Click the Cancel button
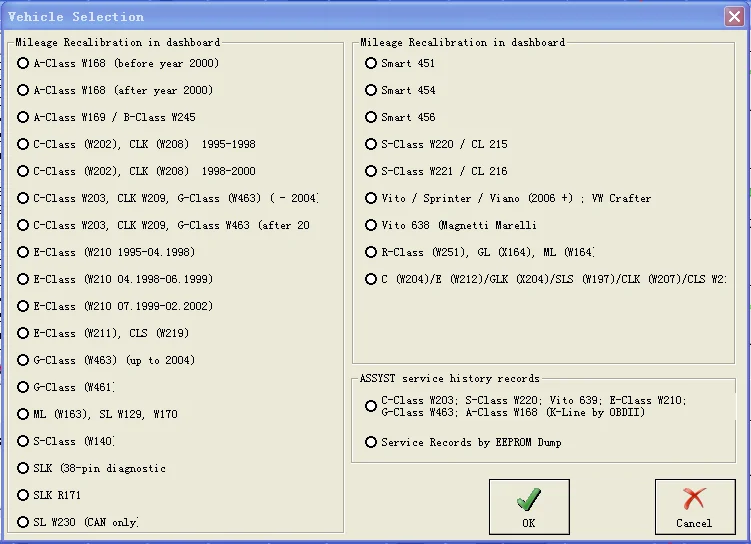The image size is (751, 544). (x=695, y=507)
